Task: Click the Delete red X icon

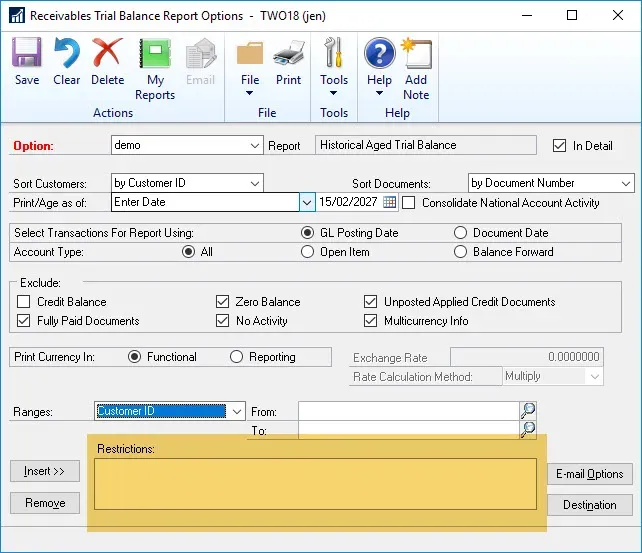Action: (x=107, y=60)
